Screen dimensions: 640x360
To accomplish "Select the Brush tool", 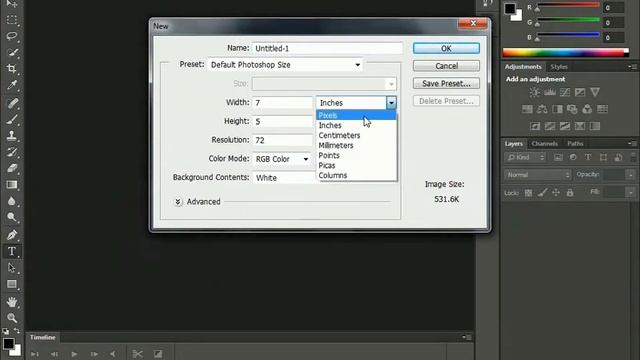I will 12,120.
